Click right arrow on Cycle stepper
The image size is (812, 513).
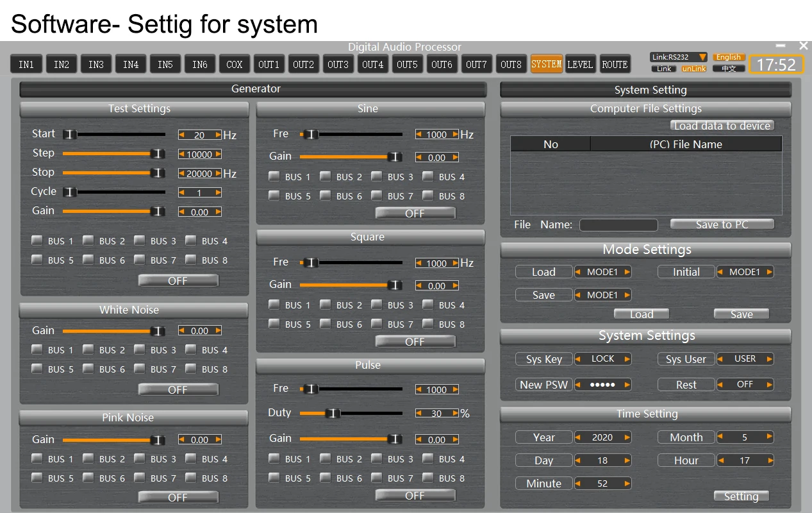pos(218,192)
